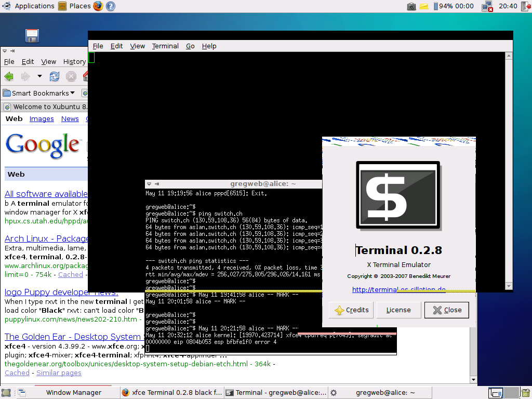Click the Credits button
The image size is (532, 399).
[352, 310]
